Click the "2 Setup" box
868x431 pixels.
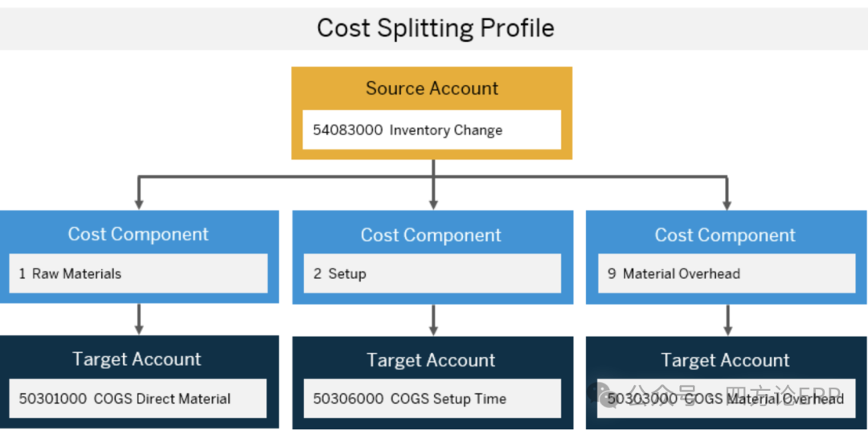(432, 273)
